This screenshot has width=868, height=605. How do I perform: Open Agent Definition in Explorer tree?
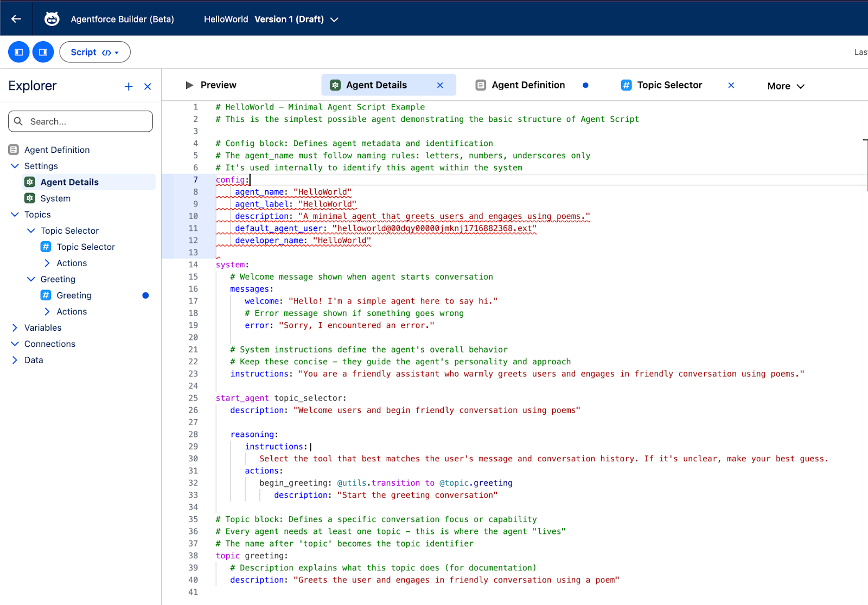[x=56, y=150]
